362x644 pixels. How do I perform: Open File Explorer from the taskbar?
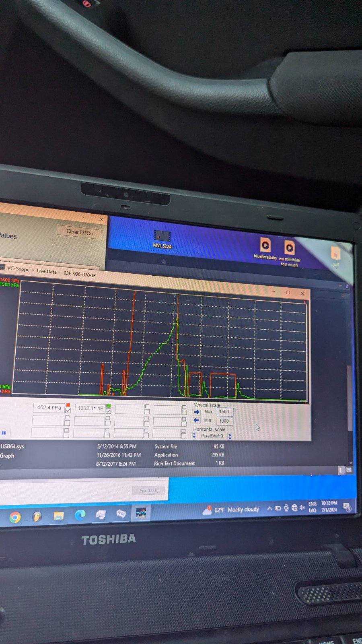59,516
